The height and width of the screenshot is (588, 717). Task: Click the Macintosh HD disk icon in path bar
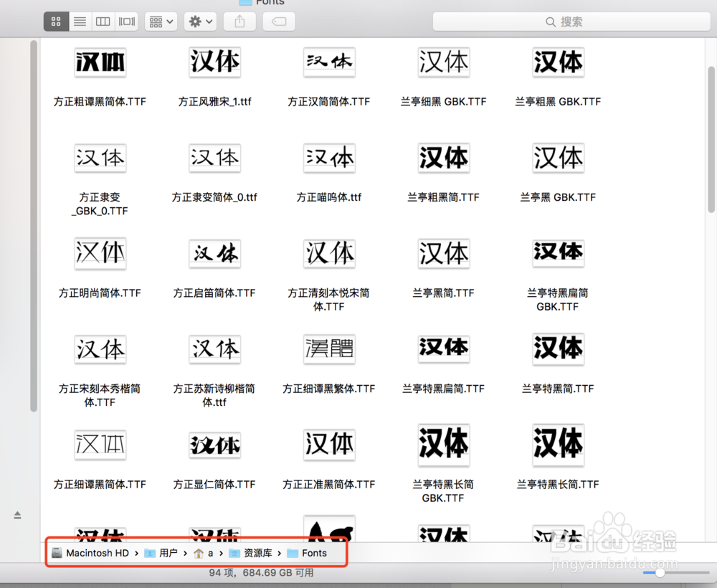[x=57, y=553]
